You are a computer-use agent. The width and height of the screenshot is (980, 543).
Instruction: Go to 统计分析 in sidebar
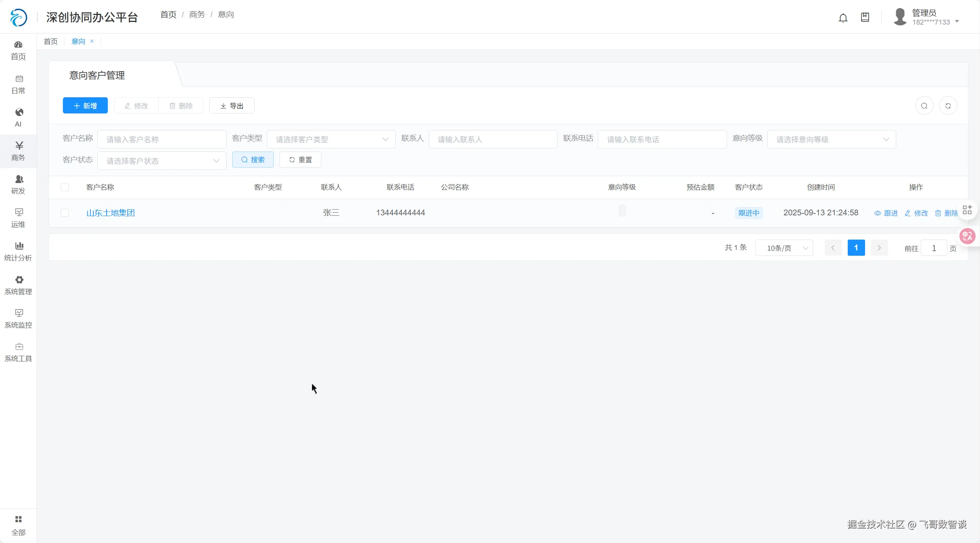[x=18, y=251]
